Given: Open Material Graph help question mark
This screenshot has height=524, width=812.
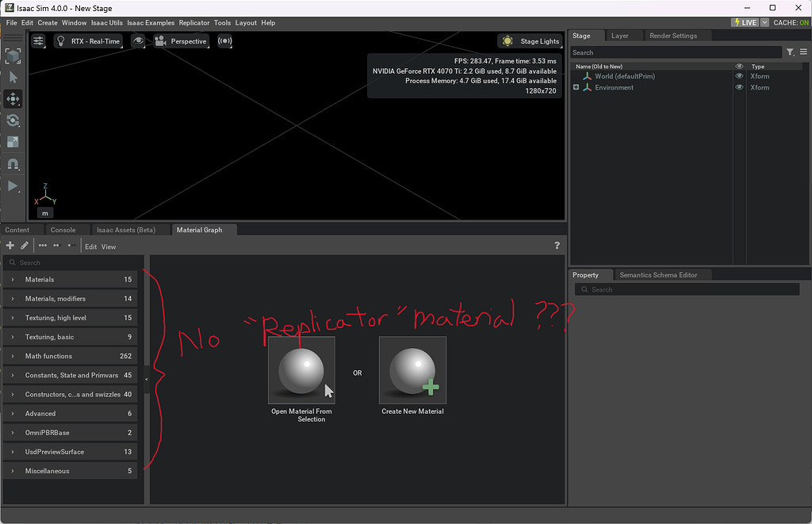Looking at the screenshot, I should tap(556, 245).
